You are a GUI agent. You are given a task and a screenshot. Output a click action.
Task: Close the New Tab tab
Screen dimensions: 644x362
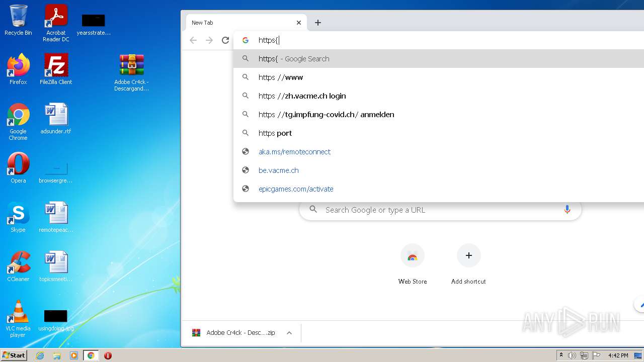click(x=299, y=23)
